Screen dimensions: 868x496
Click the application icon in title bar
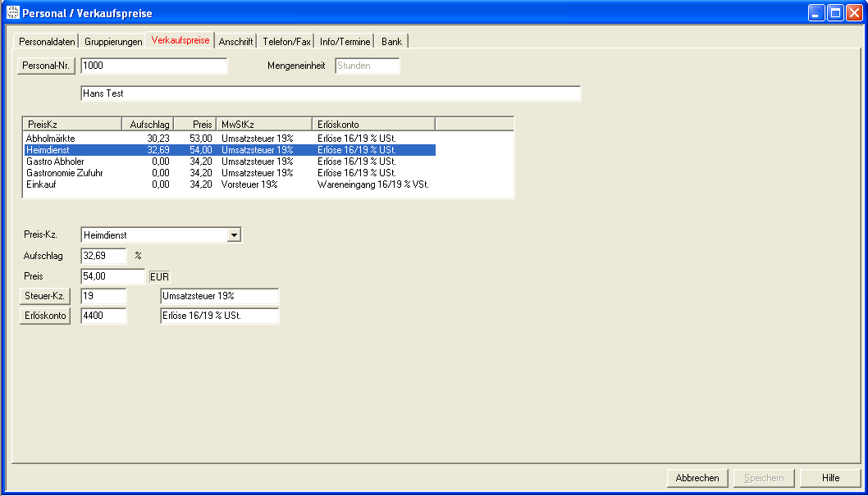[12, 13]
